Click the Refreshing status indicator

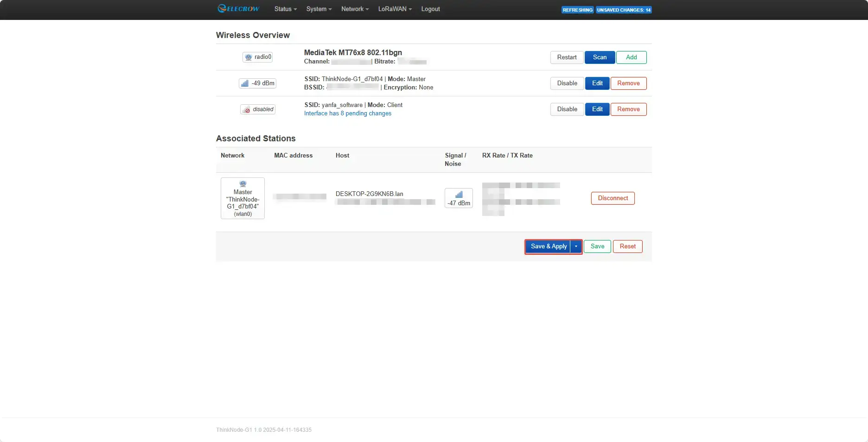[577, 10]
